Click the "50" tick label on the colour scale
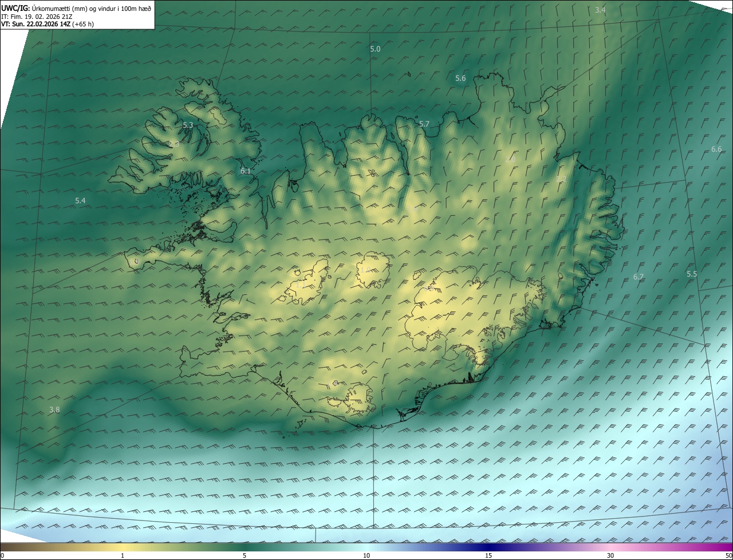This screenshot has width=733, height=560. point(728,555)
